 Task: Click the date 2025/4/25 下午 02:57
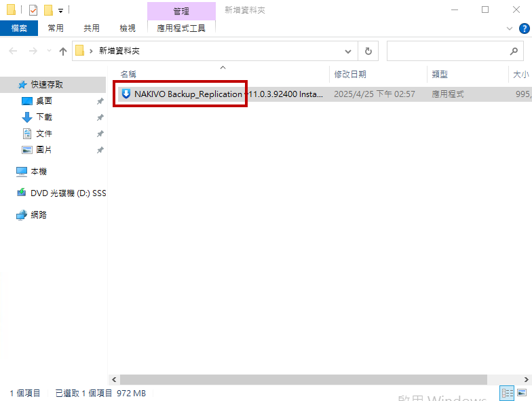[375, 94]
